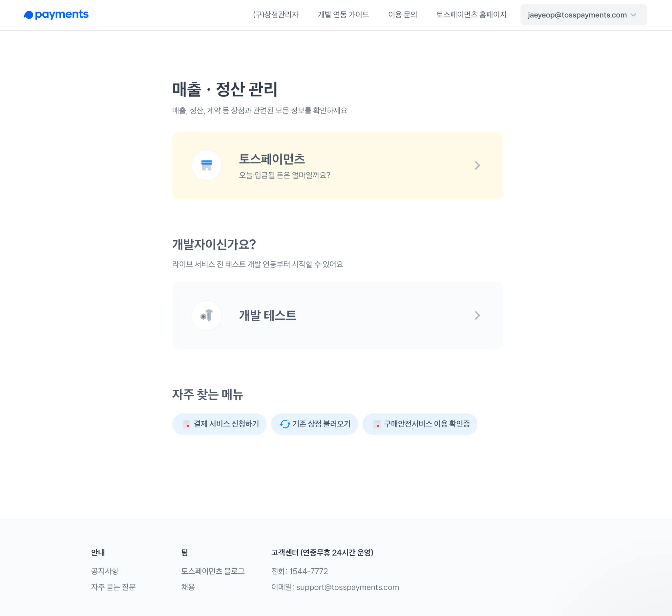This screenshot has width=672, height=616.
Task: Select 이용 문의 in top navigation
Action: pos(402,15)
